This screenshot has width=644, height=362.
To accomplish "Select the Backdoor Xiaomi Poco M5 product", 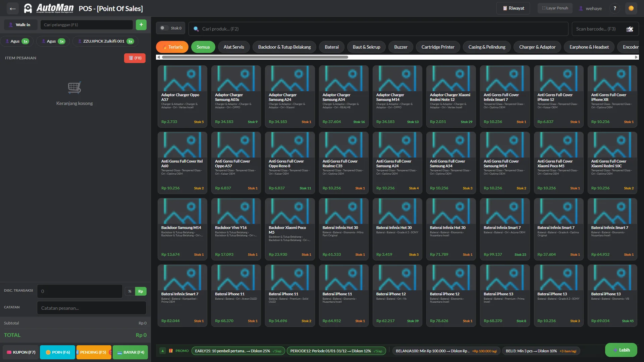I will click(x=290, y=229).
